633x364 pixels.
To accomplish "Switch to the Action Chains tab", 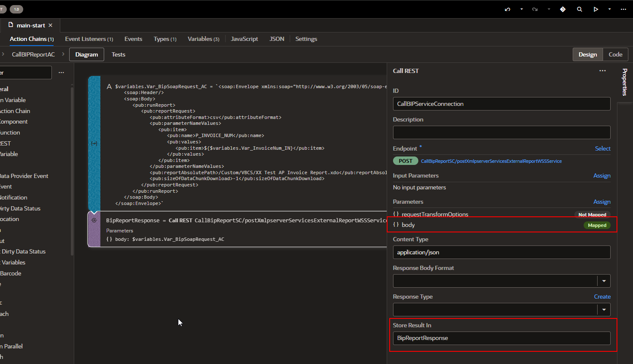I will [32, 39].
